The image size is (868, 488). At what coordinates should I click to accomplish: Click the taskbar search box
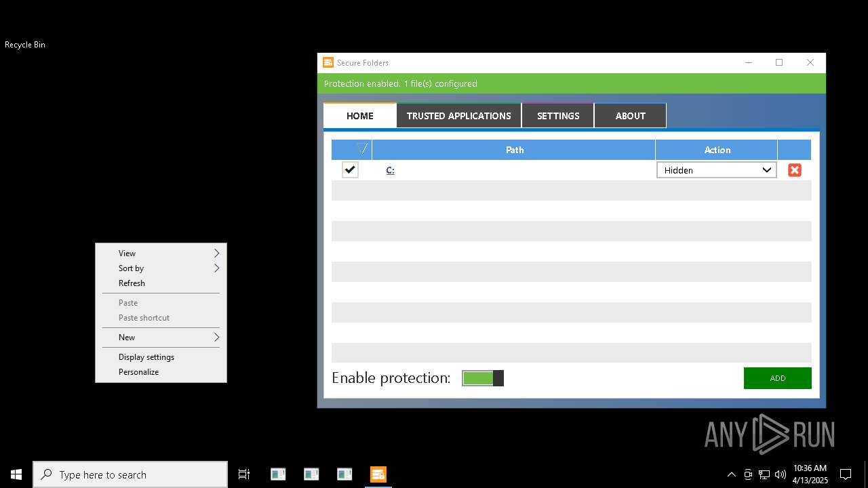(x=130, y=474)
